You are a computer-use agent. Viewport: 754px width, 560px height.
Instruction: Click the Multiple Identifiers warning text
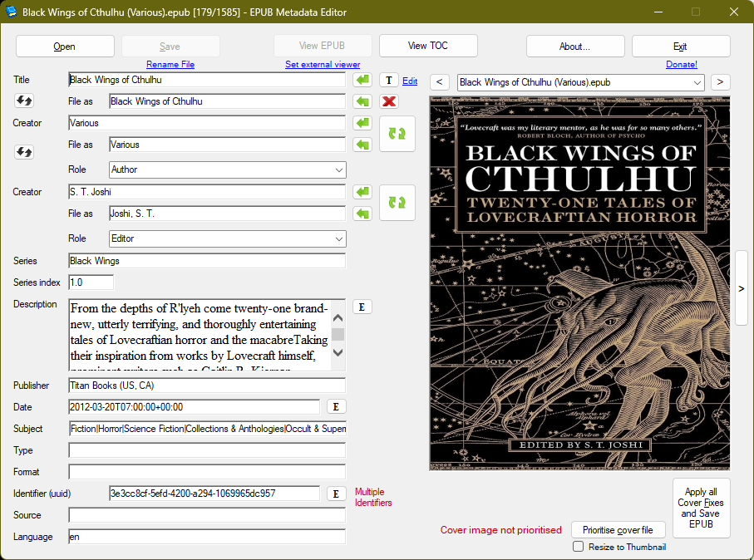click(373, 497)
